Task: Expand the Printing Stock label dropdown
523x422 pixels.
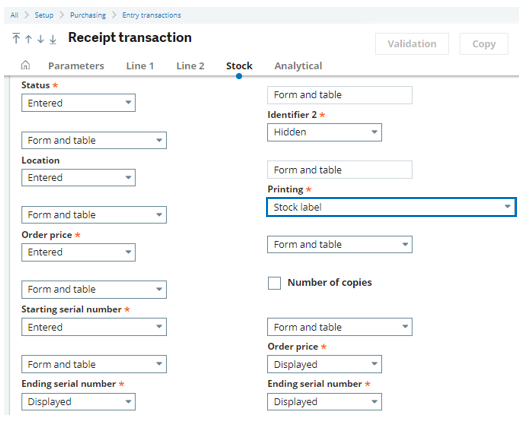Action: (391, 207)
